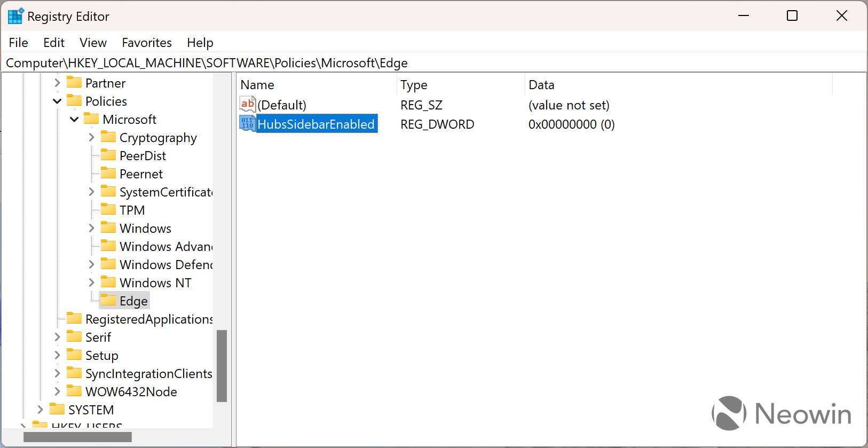This screenshot has height=448, width=868.
Task: Click the SystemCertificates folder icon
Action: click(x=108, y=191)
